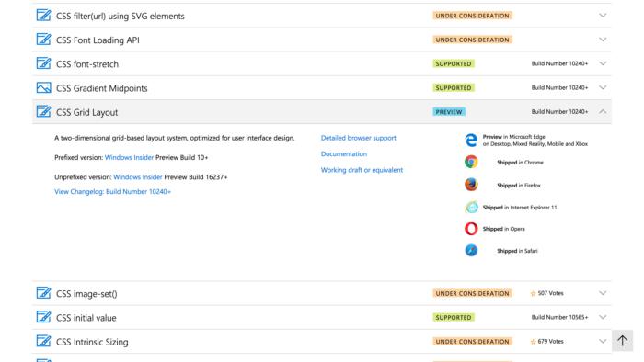Image resolution: width=644 pixels, height=362 pixels.
Task: Click Windows Insider link in Prefixed version line
Action: [x=129, y=157]
